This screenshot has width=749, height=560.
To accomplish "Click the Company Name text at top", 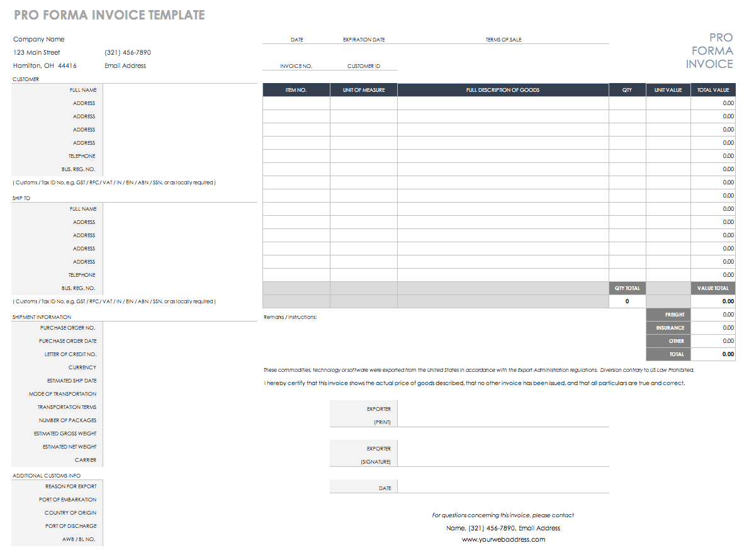I will point(39,40).
